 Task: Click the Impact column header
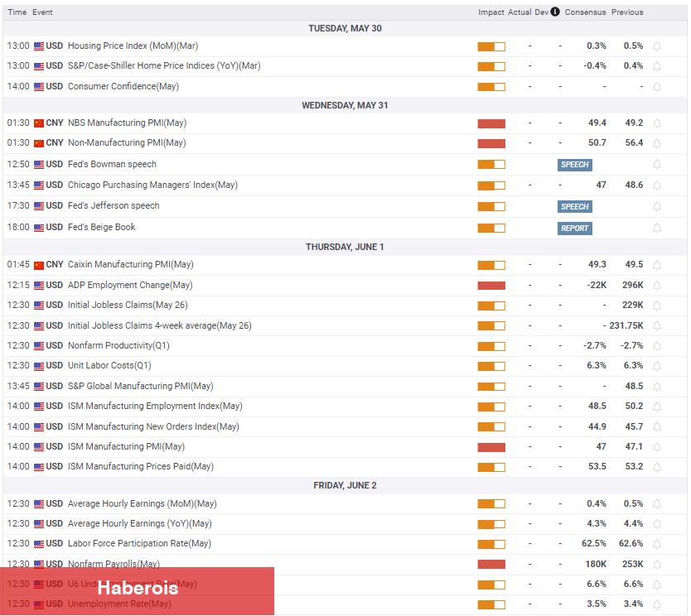491,12
